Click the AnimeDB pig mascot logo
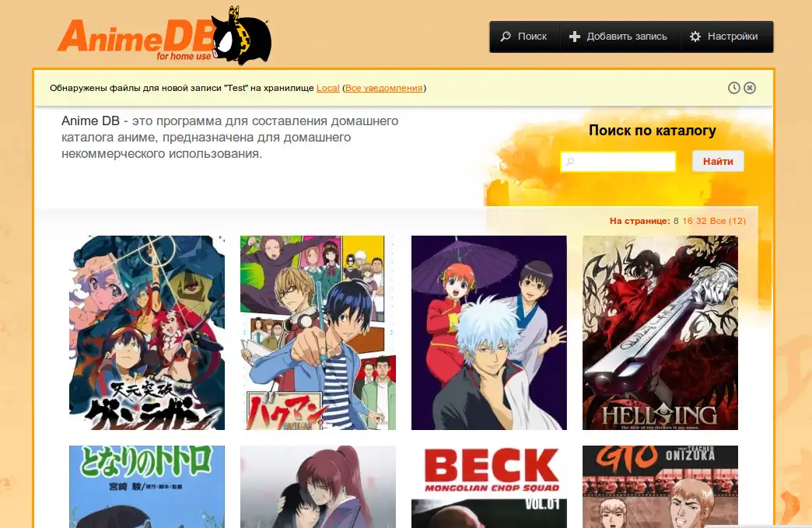This screenshot has height=528, width=812. 242,35
